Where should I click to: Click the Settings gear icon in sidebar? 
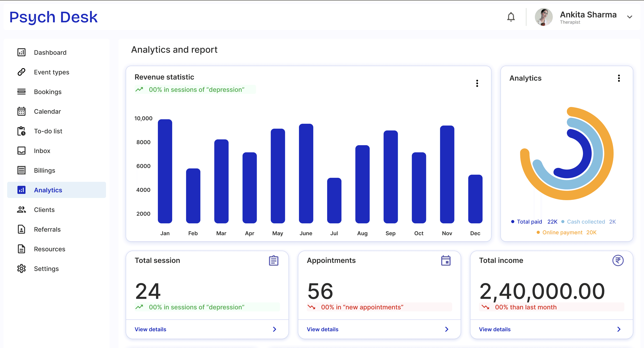click(21, 269)
